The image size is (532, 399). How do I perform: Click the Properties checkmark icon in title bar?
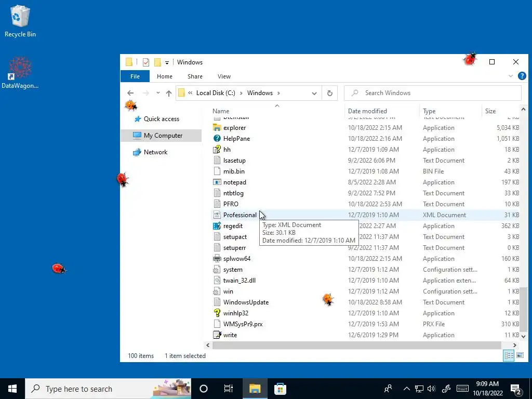[146, 62]
